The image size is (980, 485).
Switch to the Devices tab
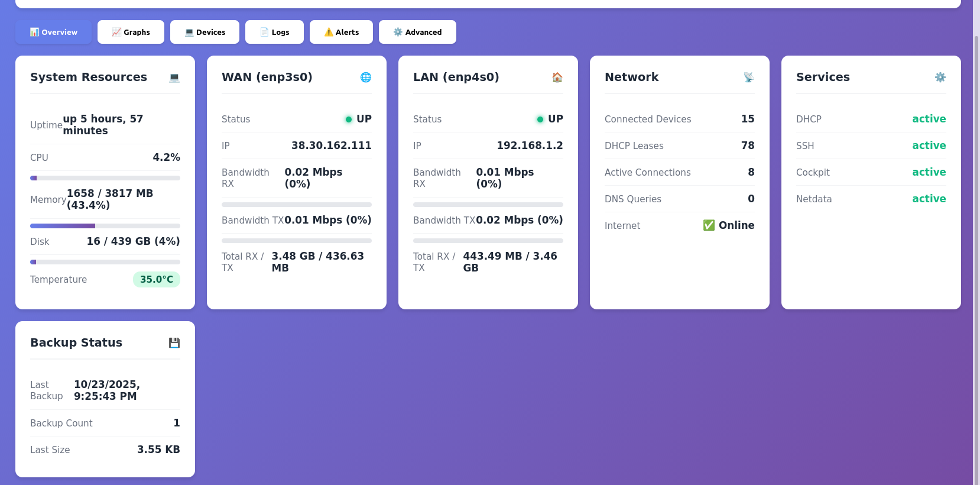[205, 32]
